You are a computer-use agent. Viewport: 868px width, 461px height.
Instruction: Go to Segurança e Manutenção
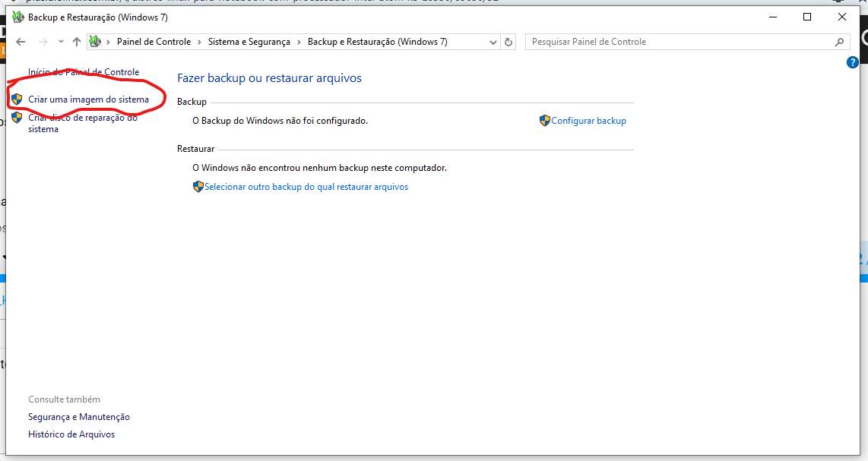coord(79,417)
